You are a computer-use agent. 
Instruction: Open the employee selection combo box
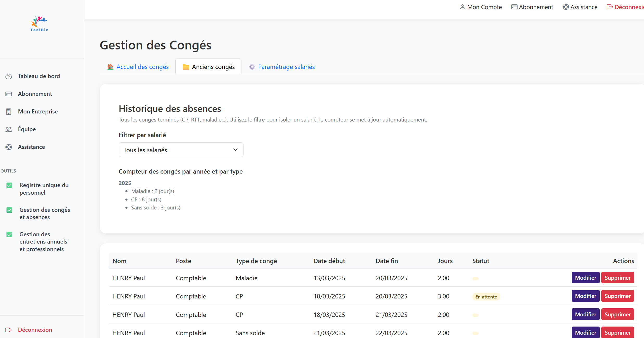coord(181,150)
